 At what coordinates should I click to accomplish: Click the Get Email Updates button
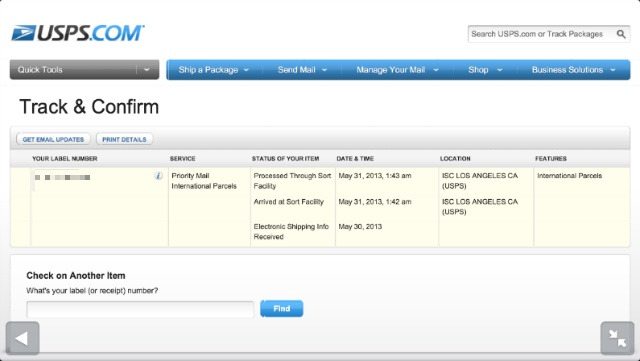click(x=53, y=139)
